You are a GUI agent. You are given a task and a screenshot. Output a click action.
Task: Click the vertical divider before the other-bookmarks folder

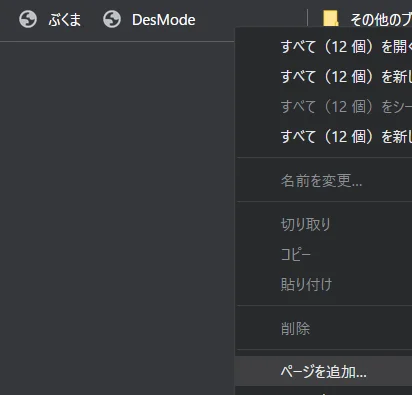point(307,19)
